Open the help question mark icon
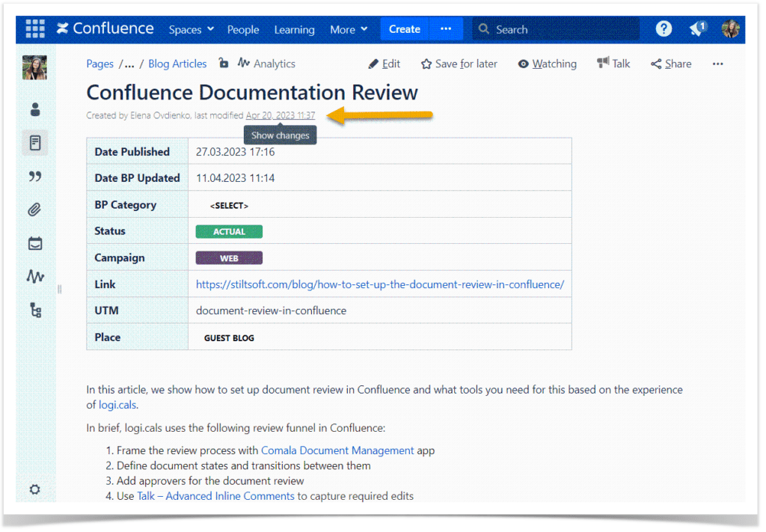The width and height of the screenshot is (766, 532). tap(664, 29)
